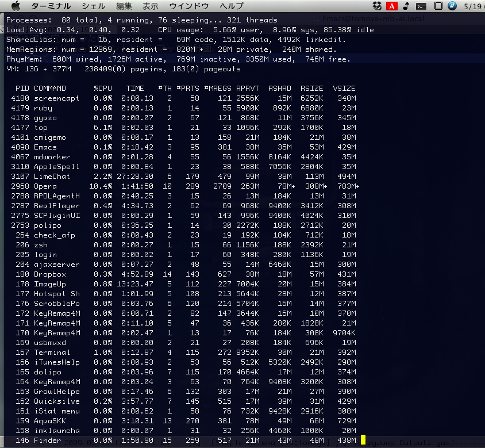Click the 'Finder' process name

click(48, 441)
